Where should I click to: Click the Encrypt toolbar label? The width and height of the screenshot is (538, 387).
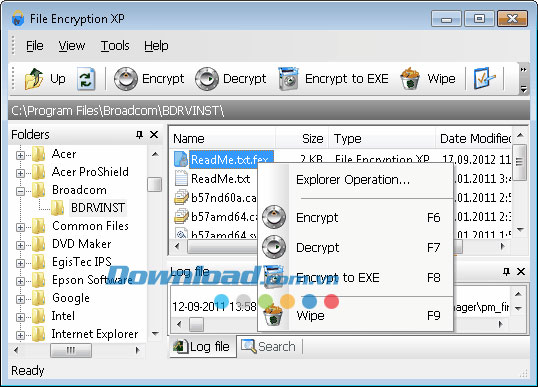(x=163, y=79)
